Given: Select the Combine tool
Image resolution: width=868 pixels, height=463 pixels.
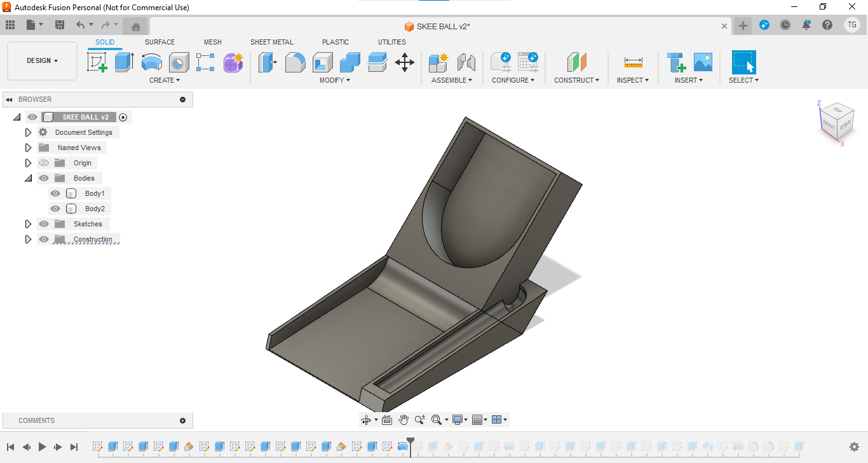Looking at the screenshot, I should (350, 62).
